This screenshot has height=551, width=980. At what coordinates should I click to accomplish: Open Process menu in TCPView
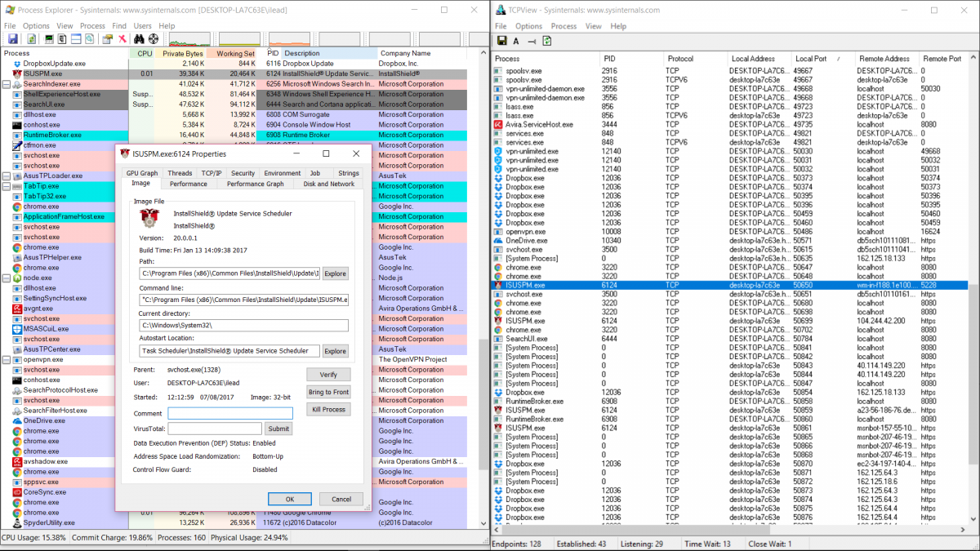pyautogui.click(x=563, y=26)
